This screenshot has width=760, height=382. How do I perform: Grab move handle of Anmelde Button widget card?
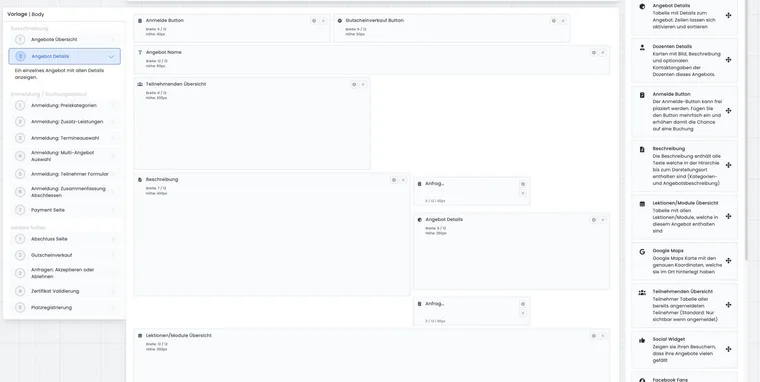click(x=728, y=111)
